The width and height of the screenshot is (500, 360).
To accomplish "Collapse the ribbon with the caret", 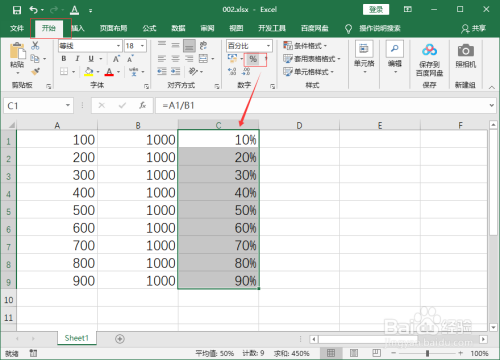I will (492, 87).
